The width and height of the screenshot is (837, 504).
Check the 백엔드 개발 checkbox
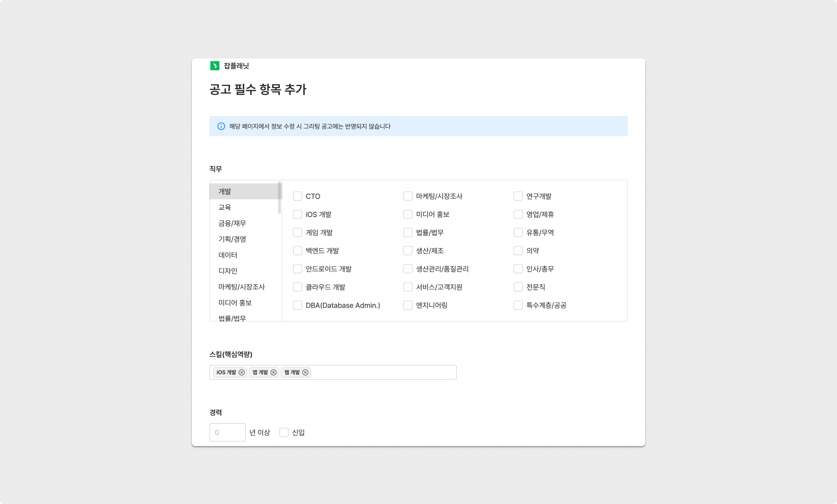point(297,251)
